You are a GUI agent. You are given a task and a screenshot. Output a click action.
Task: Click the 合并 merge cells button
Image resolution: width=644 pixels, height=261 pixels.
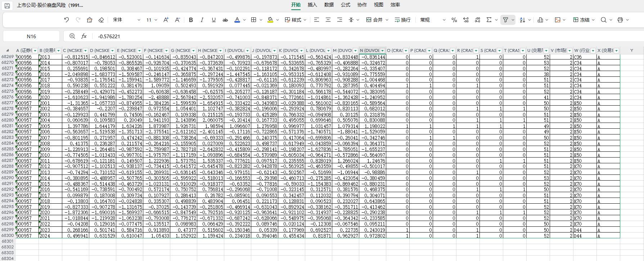coord(374,20)
